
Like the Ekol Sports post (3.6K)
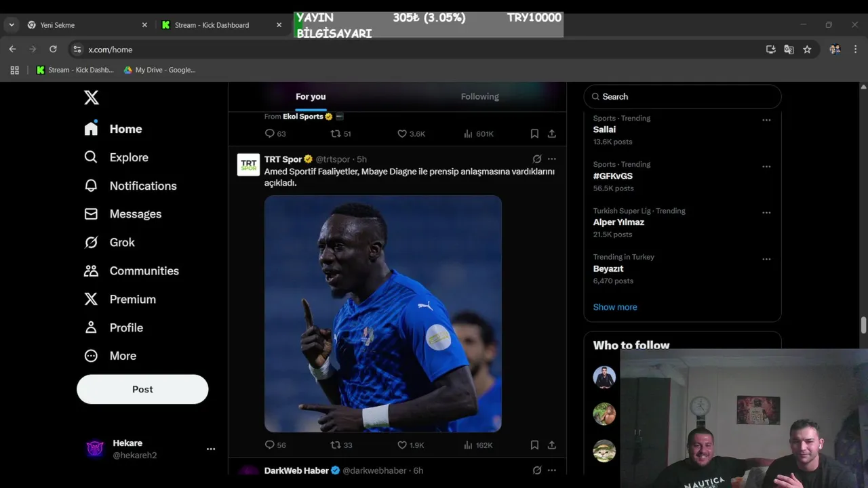[411, 134]
